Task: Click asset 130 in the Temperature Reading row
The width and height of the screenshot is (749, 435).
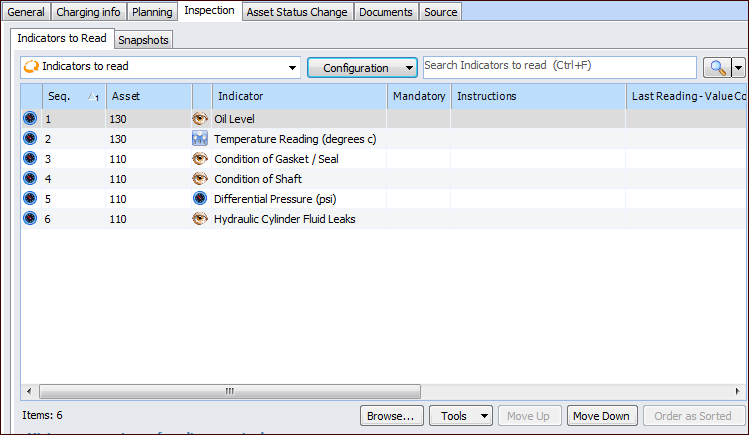Action: [118, 139]
